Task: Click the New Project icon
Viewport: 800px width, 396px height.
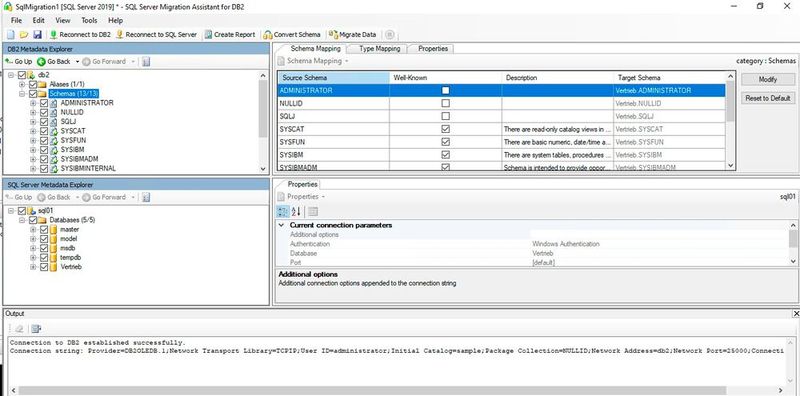Action: coord(11,35)
